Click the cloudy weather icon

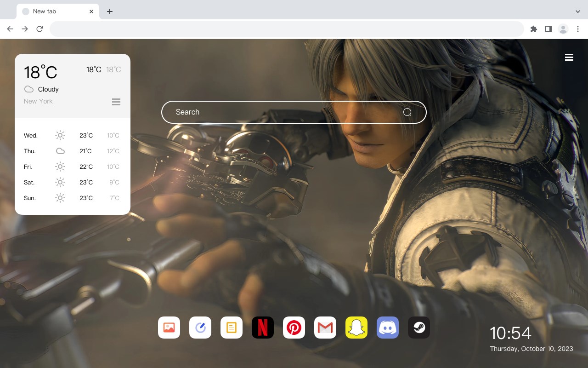click(29, 89)
